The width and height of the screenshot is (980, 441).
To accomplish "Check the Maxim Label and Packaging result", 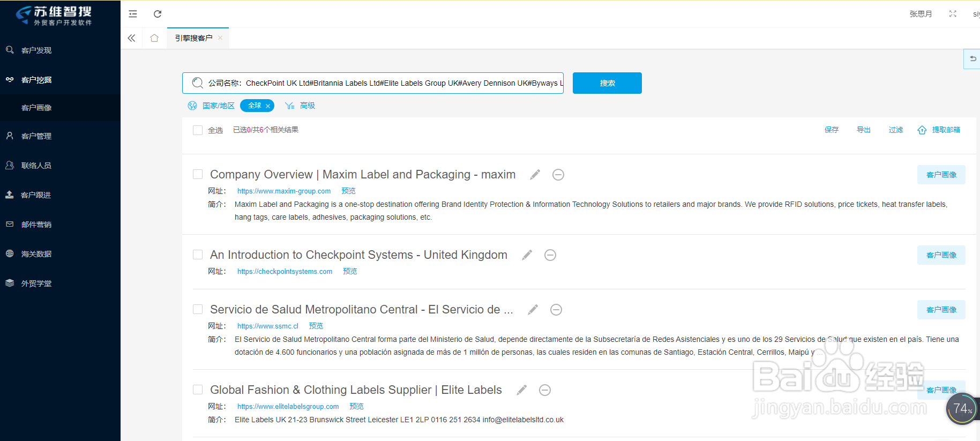I will pos(198,174).
